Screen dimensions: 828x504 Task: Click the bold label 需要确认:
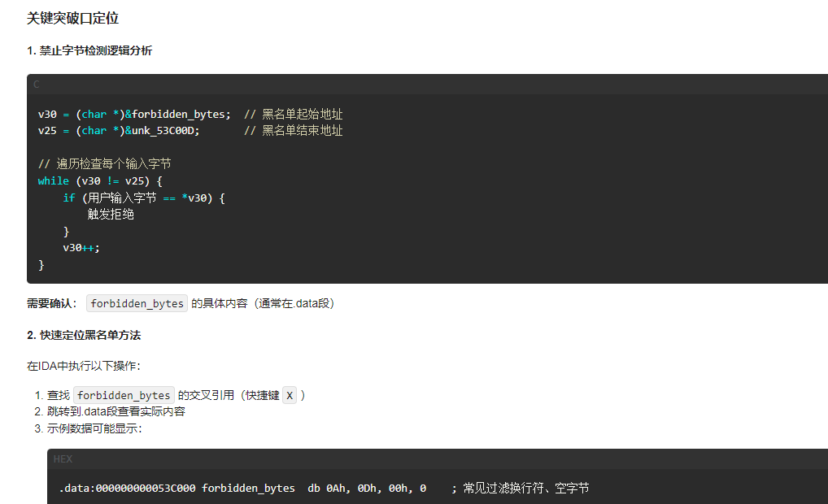(x=52, y=303)
